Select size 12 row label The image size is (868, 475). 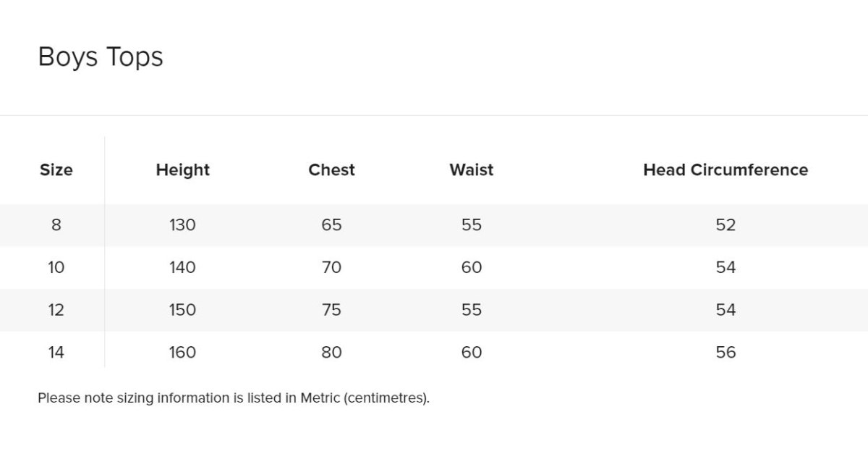click(x=56, y=310)
